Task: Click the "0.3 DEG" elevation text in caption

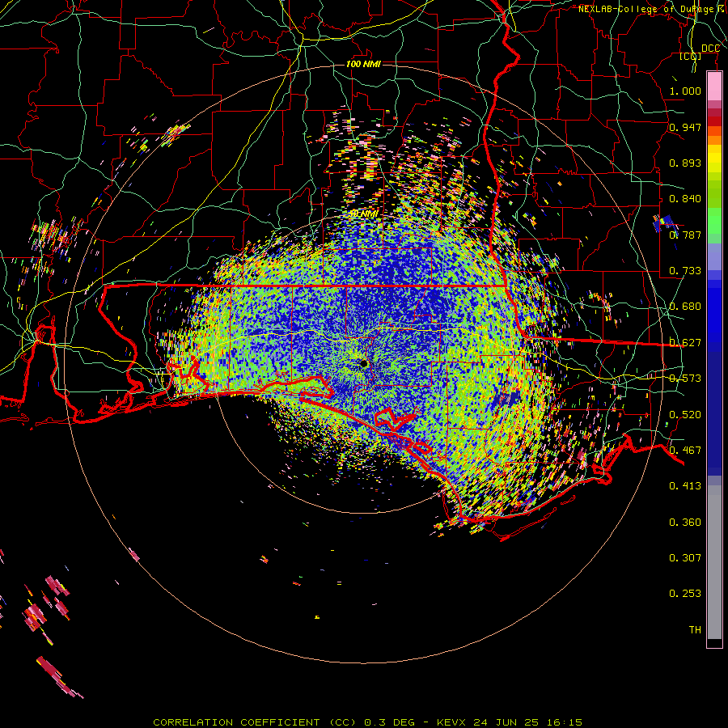Action: point(389,722)
